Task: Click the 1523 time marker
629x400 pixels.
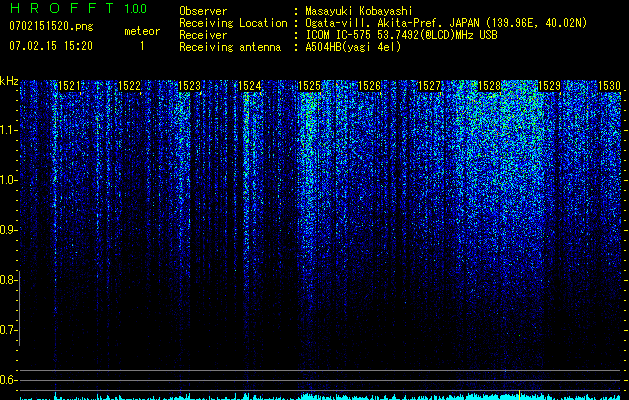Action: (x=189, y=86)
